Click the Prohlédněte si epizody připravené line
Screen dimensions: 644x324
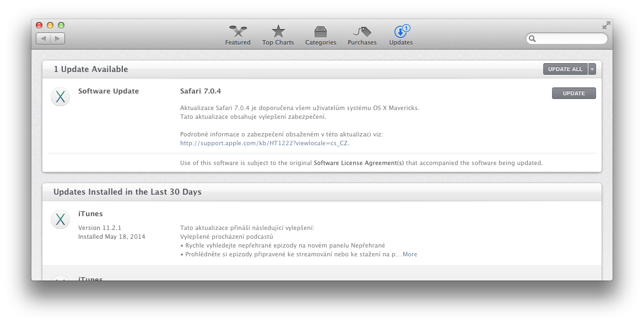click(290, 254)
